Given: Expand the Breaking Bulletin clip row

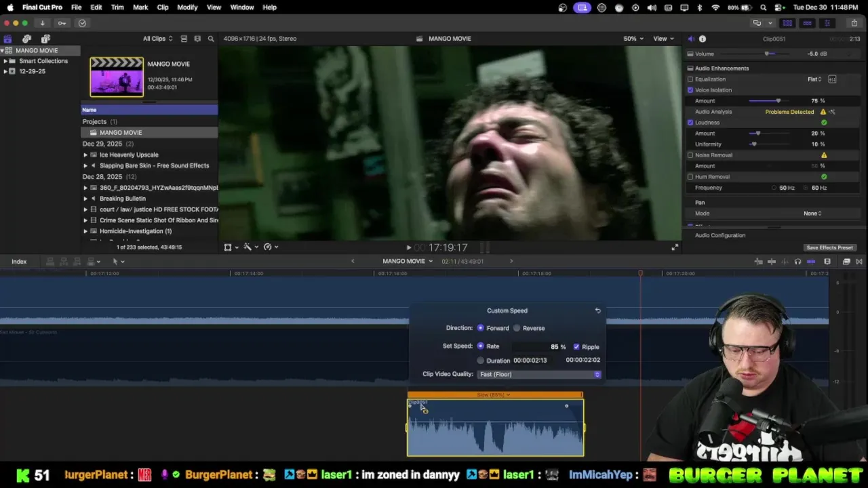Looking at the screenshot, I should (x=85, y=199).
